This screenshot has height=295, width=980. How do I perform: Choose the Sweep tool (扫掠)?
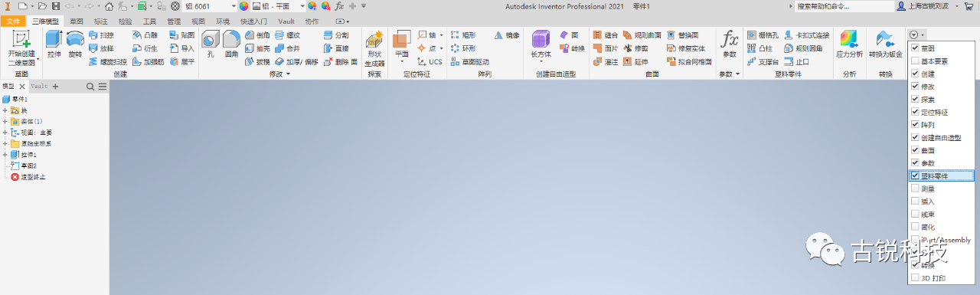pos(102,35)
